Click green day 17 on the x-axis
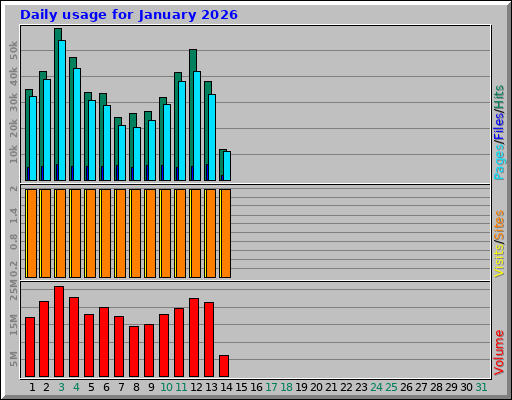The width and height of the screenshot is (512, 400). click(x=271, y=387)
